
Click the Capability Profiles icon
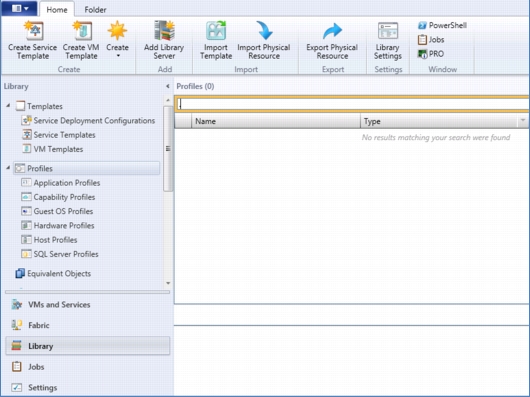26,197
